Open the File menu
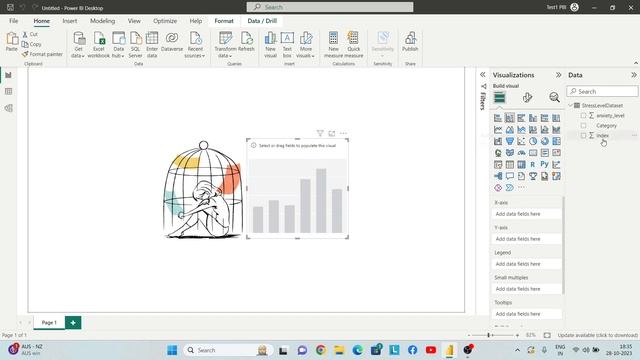Screen dimensions: 640x360 [13, 21]
